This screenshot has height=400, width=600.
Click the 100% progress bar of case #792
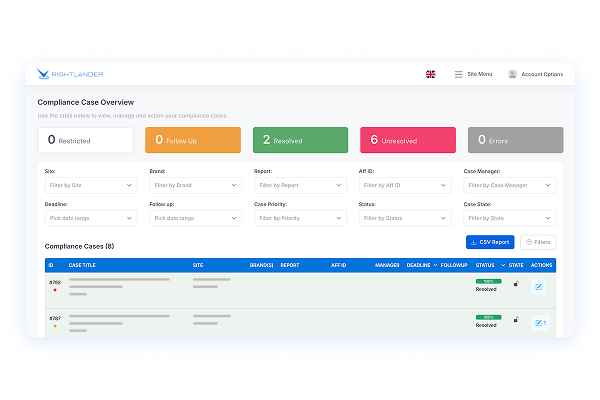pyautogui.click(x=486, y=282)
